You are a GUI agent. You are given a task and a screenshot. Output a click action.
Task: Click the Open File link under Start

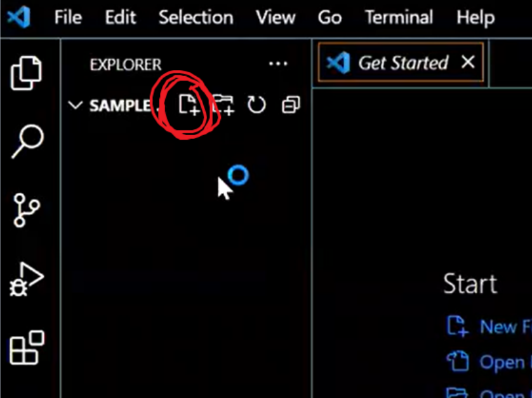click(489, 362)
